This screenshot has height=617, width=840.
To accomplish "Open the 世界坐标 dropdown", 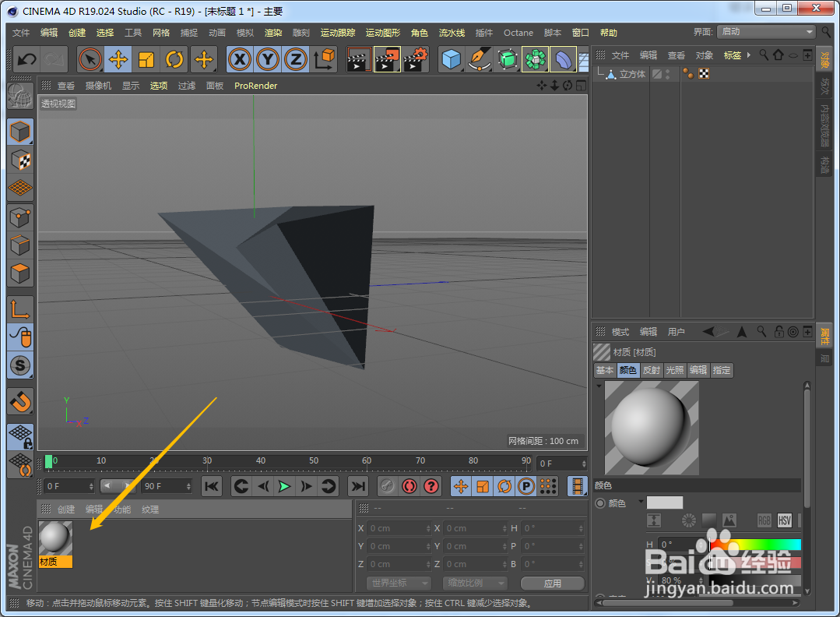I will tap(399, 583).
